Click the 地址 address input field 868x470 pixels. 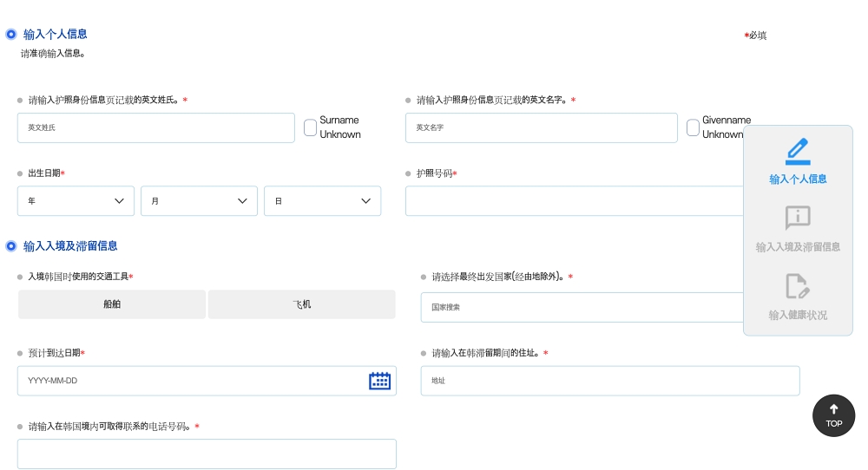[610, 381]
